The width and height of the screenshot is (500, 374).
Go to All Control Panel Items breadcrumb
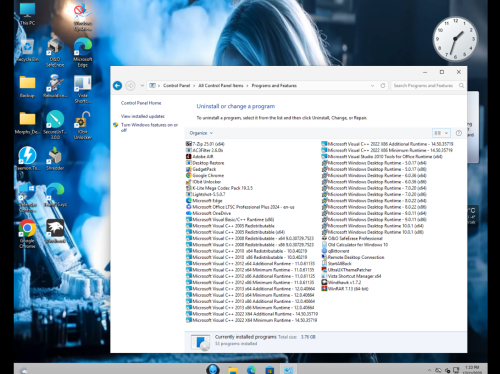[x=221, y=86]
